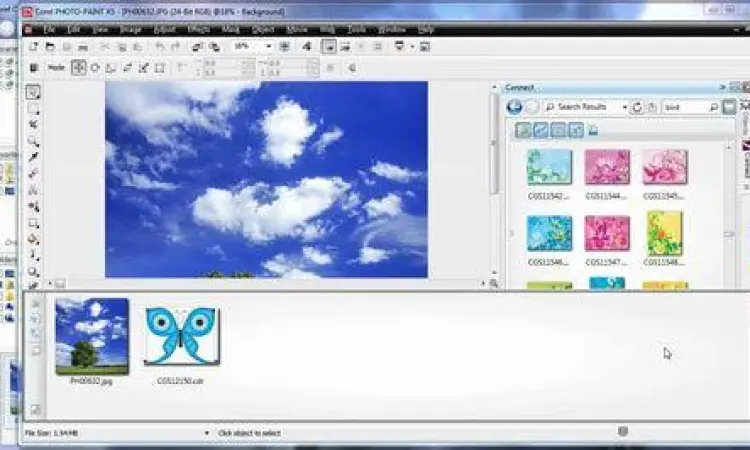Open the File Size status dropdown
Image resolution: width=750 pixels, height=450 pixels.
(207, 433)
